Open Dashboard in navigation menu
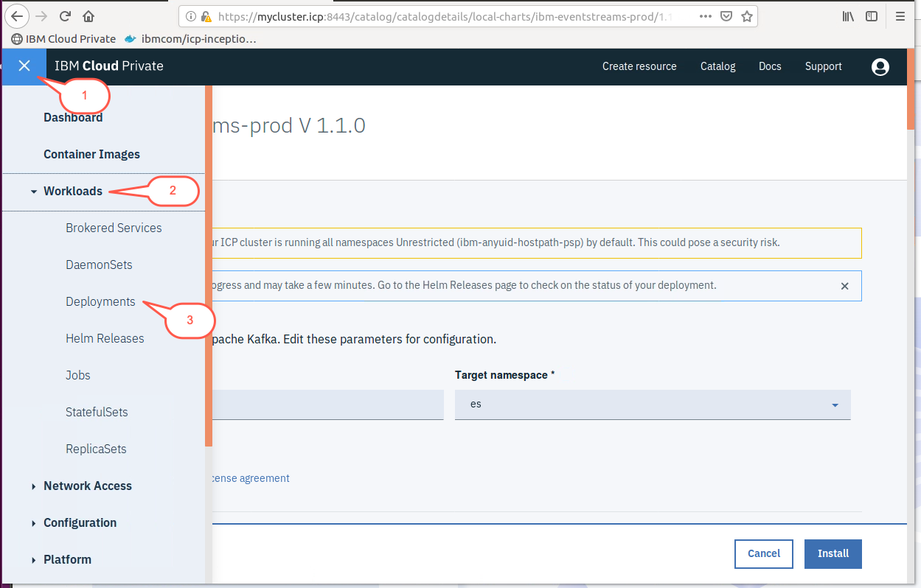921x588 pixels. coord(73,117)
